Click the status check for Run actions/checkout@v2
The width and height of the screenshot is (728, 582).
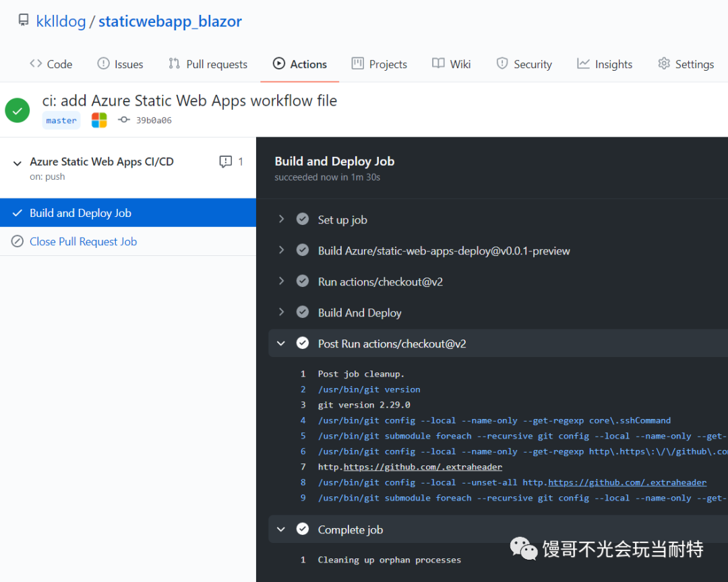coord(303,282)
